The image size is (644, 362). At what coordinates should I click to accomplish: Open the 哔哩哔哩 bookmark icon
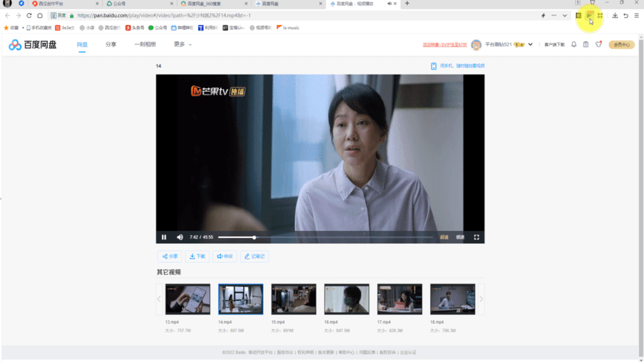(x=182, y=28)
